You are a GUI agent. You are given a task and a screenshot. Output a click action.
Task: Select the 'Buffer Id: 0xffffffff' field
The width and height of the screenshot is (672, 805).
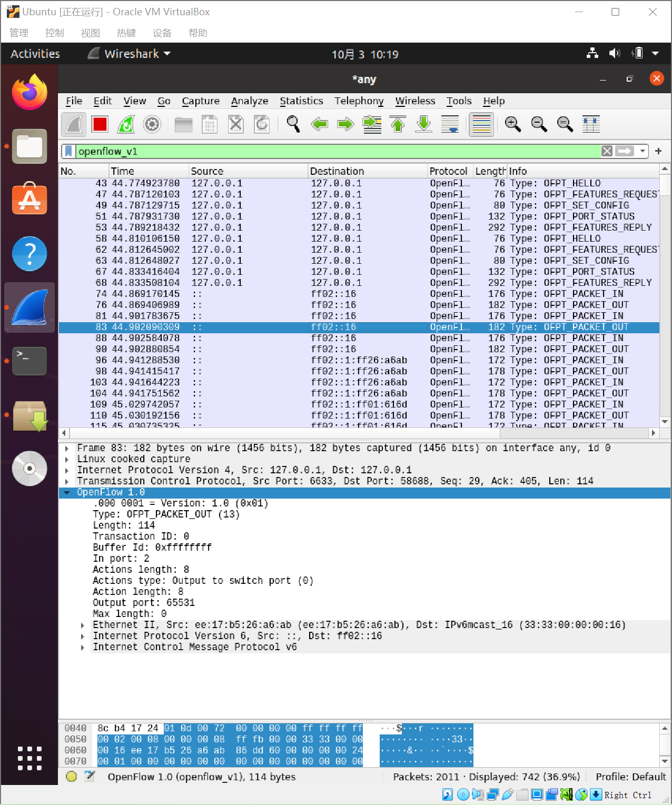pos(152,548)
